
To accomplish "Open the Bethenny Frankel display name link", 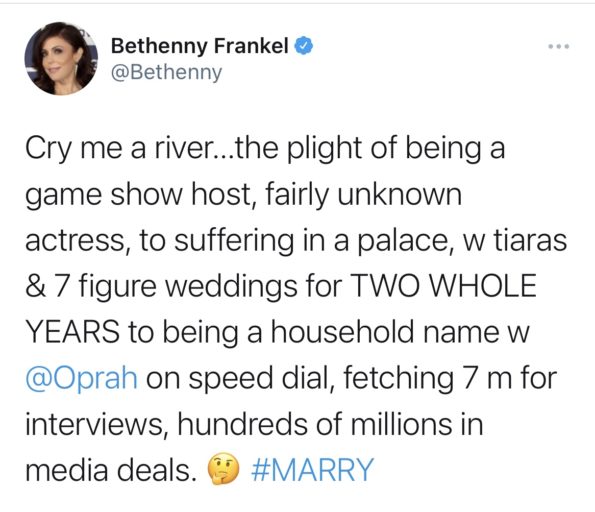I will click(x=200, y=47).
